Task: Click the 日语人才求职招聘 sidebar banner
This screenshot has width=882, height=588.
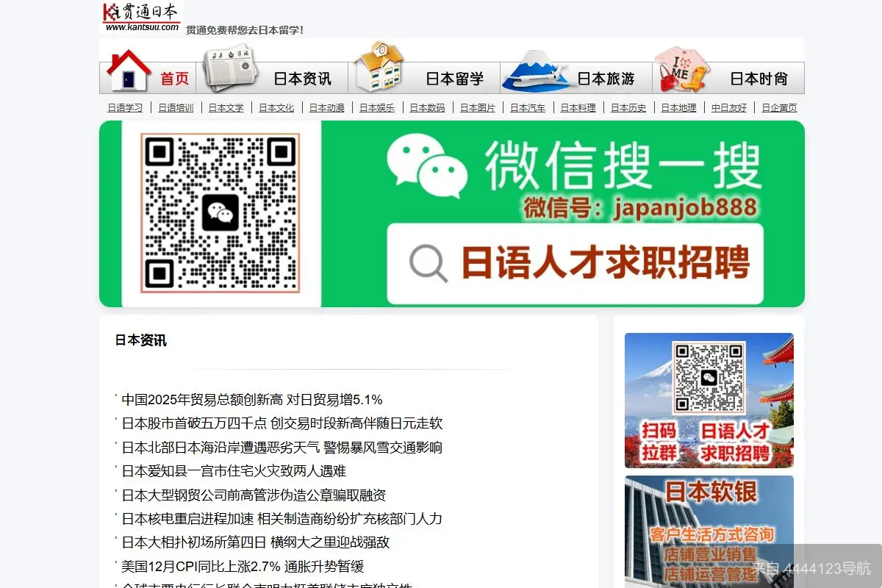Action: [x=708, y=401]
